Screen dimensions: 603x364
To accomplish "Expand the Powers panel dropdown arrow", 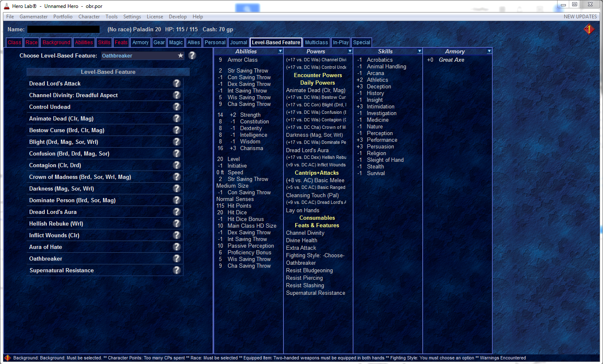I will click(350, 51).
